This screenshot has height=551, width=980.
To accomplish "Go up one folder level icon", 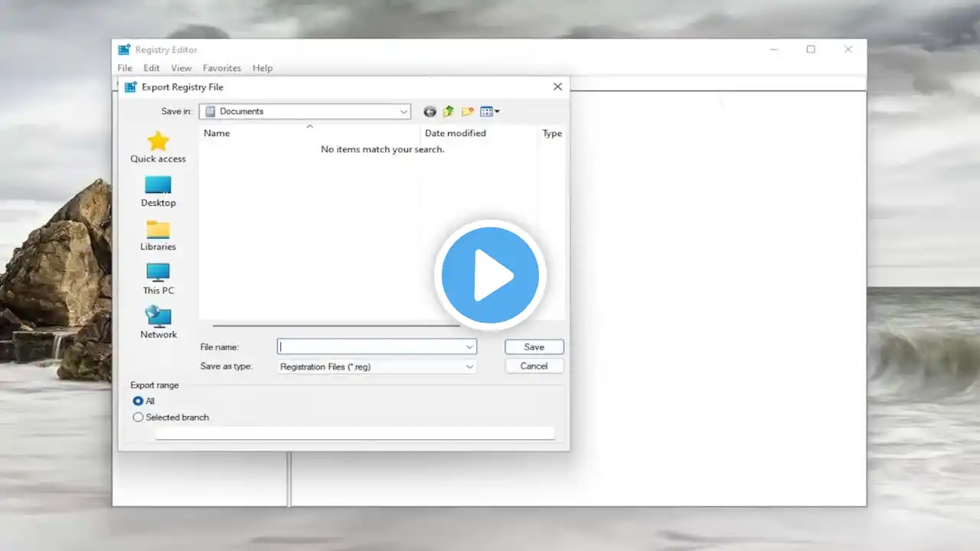I will (x=449, y=112).
